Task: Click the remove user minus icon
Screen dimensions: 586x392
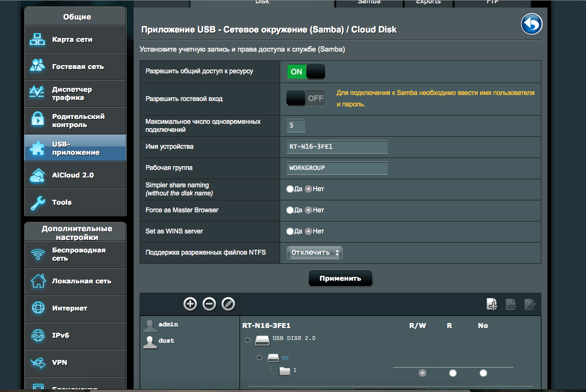Action: (209, 304)
